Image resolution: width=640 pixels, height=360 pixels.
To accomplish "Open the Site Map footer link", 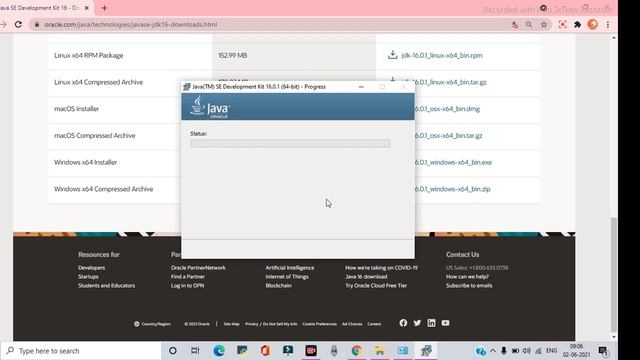I will [231, 324].
